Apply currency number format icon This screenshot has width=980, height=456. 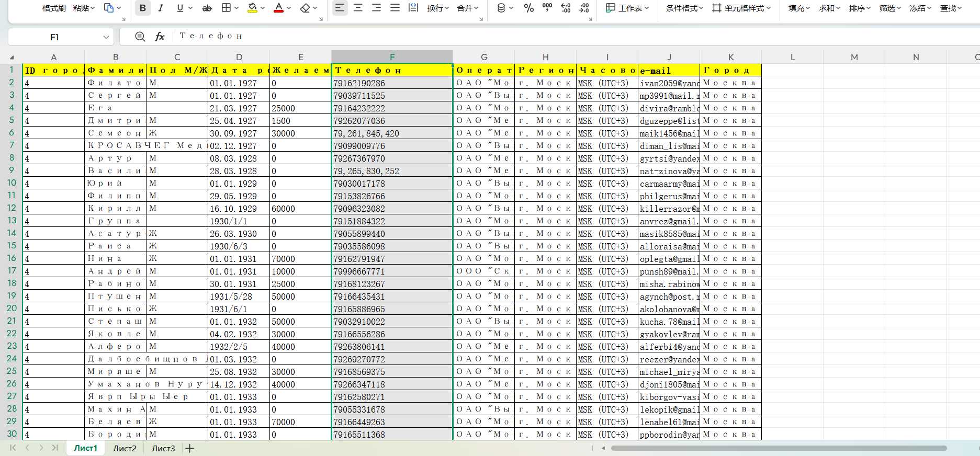pos(501,8)
